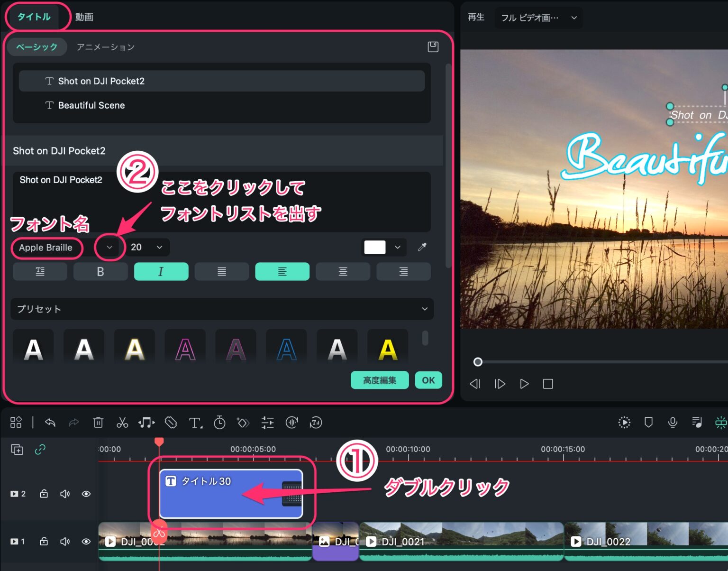Select the ベーシック tab
728x571 pixels.
[x=36, y=47]
